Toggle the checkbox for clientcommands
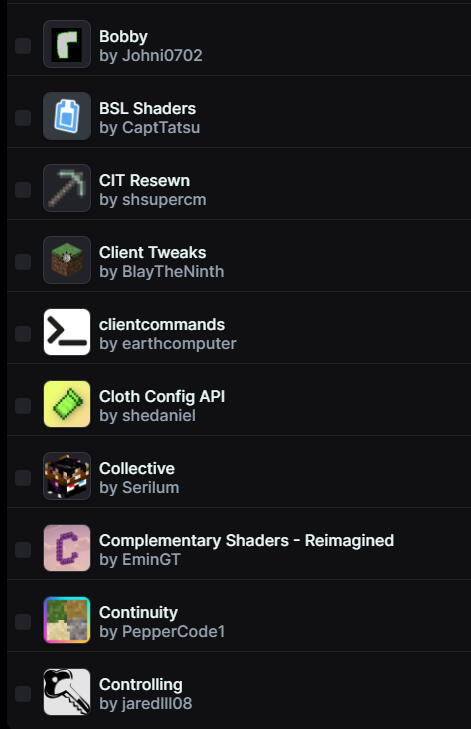 [23, 334]
